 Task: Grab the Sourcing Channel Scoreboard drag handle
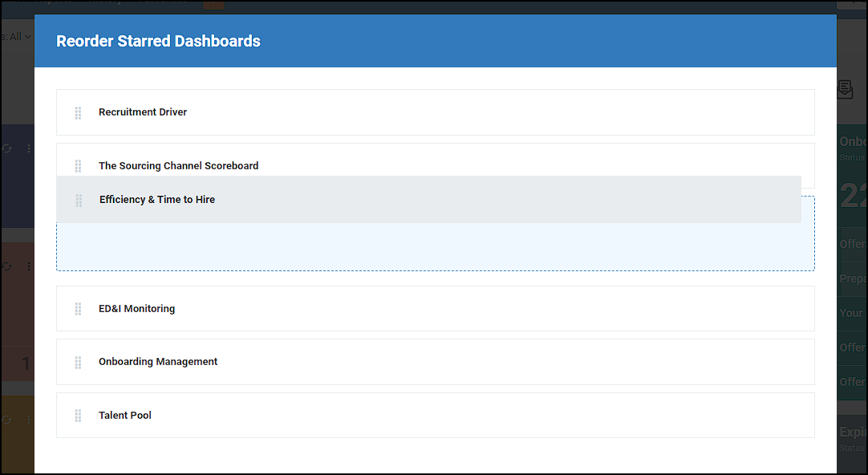coord(78,165)
